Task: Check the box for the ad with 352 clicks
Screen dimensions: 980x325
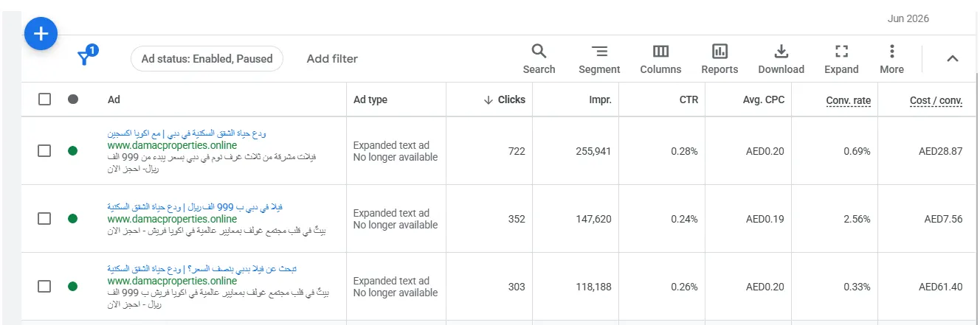Action: pos(44,218)
